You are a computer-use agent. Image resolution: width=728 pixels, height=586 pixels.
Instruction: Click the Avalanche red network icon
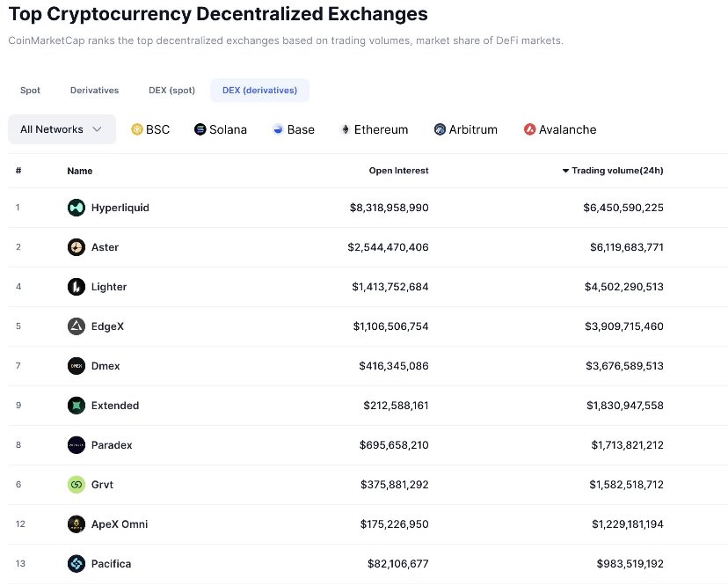click(x=530, y=129)
